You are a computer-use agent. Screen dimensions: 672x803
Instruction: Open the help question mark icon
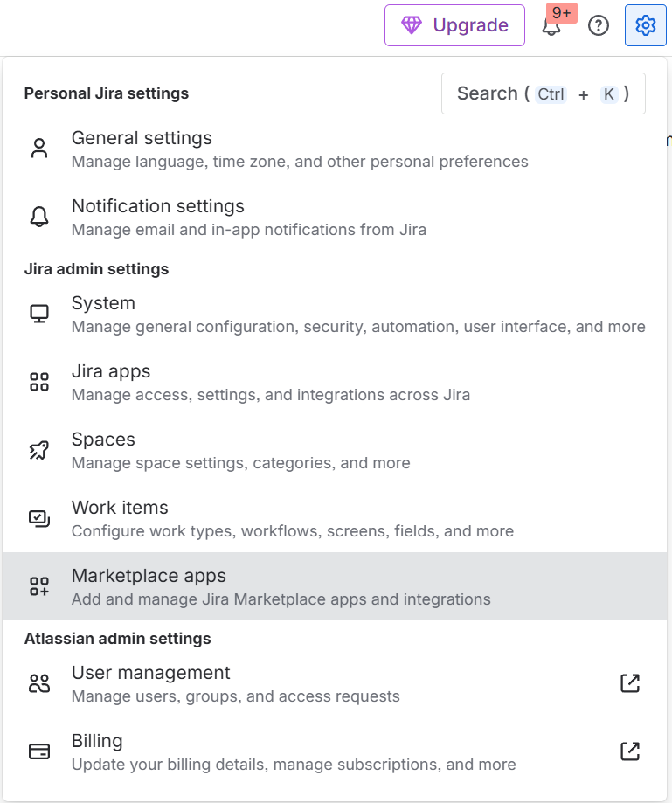(x=599, y=25)
